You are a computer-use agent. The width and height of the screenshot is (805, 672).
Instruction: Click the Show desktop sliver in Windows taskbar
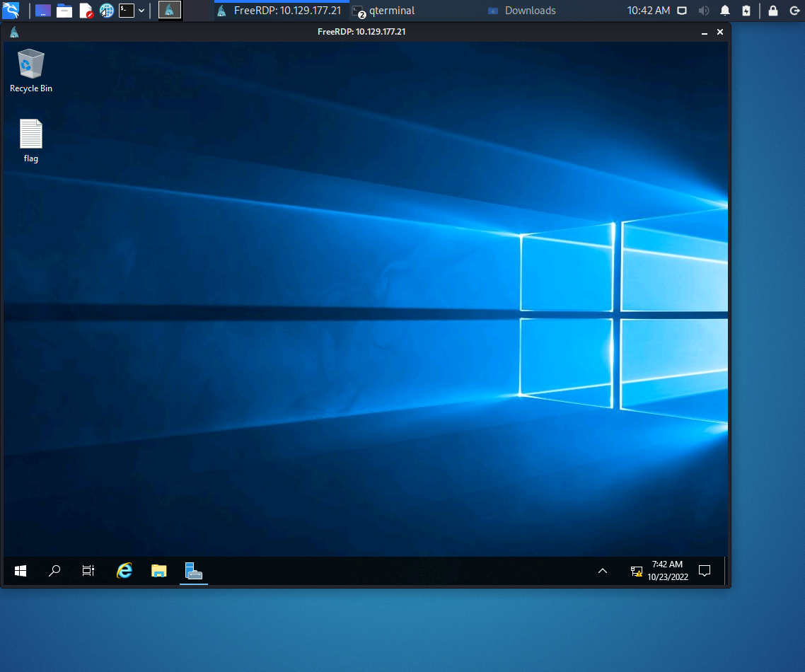click(726, 571)
